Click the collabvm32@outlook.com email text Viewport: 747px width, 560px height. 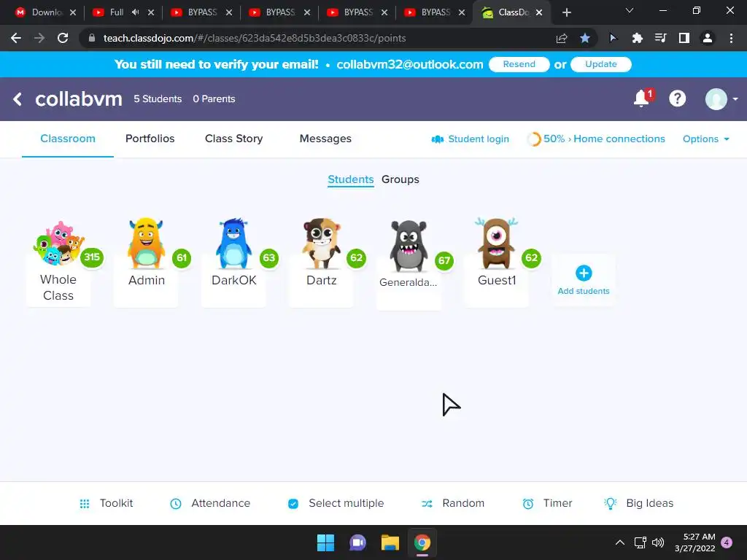point(410,64)
